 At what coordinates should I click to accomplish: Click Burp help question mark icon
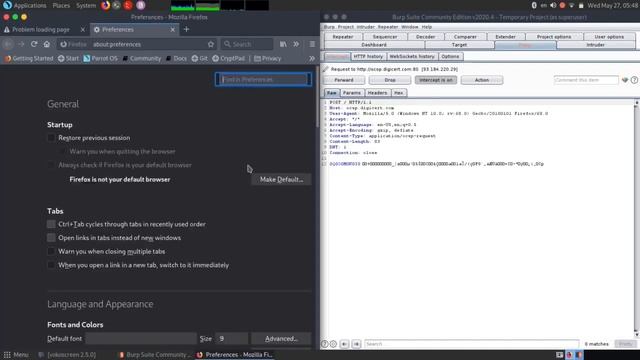634,80
